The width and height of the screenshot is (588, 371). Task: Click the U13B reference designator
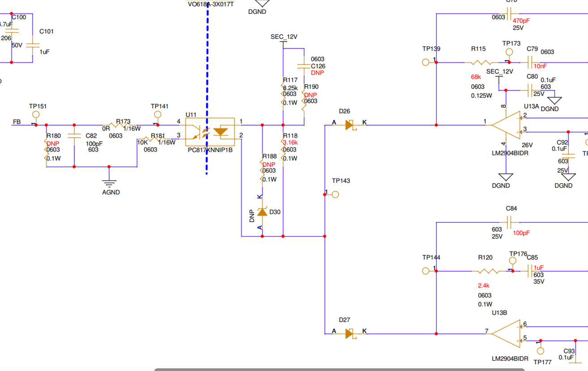pos(499,312)
